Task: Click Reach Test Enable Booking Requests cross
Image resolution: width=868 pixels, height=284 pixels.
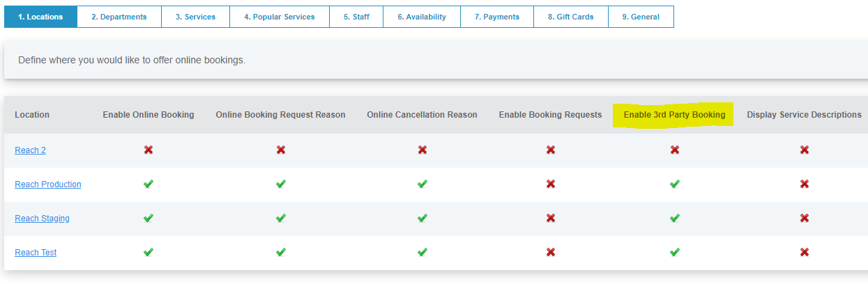Action: coord(551,252)
